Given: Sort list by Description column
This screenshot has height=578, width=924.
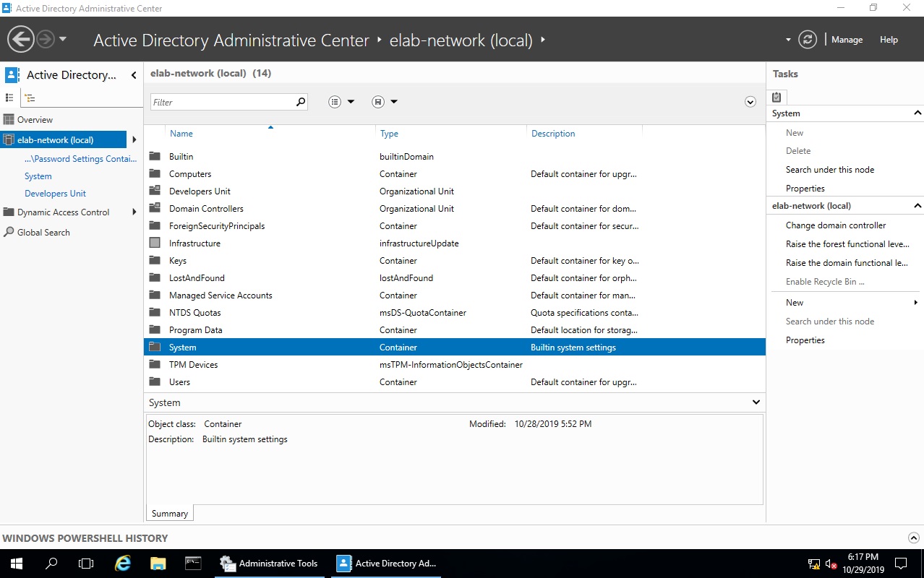Looking at the screenshot, I should (x=553, y=134).
